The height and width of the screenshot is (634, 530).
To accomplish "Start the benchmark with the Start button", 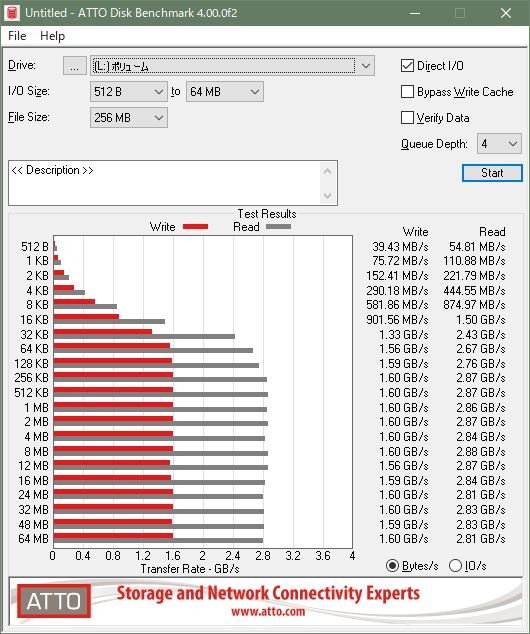I will click(x=492, y=173).
